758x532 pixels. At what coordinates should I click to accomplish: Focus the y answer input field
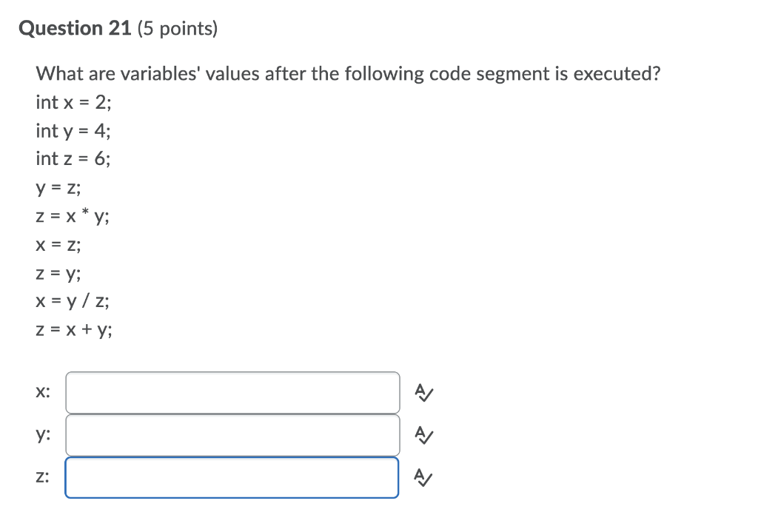(232, 435)
